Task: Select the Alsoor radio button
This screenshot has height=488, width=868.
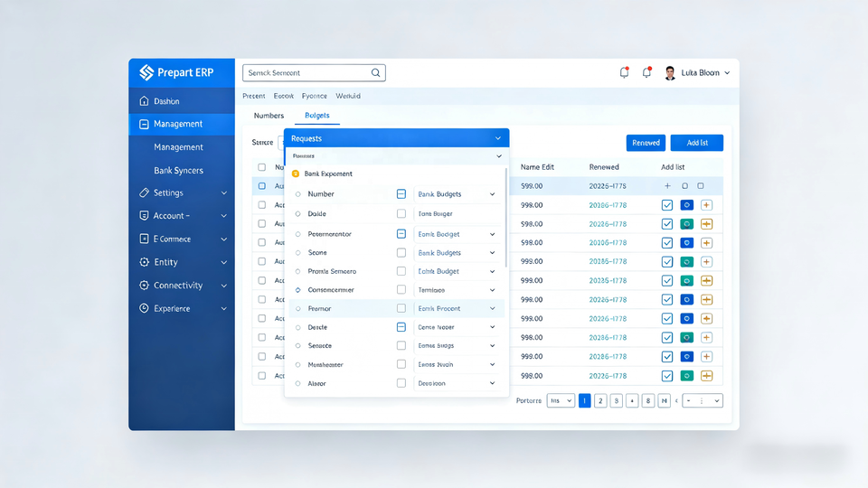Action: (297, 383)
